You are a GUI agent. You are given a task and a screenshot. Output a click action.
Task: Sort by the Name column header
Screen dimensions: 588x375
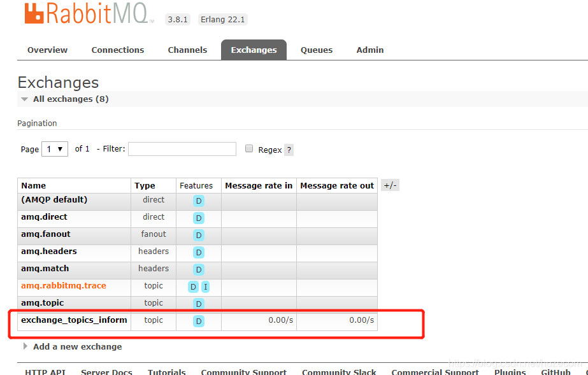33,185
